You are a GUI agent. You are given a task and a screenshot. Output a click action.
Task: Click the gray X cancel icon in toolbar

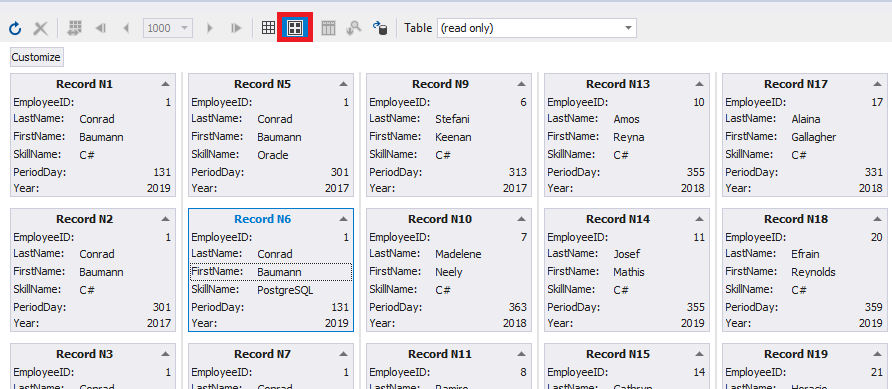[x=40, y=28]
